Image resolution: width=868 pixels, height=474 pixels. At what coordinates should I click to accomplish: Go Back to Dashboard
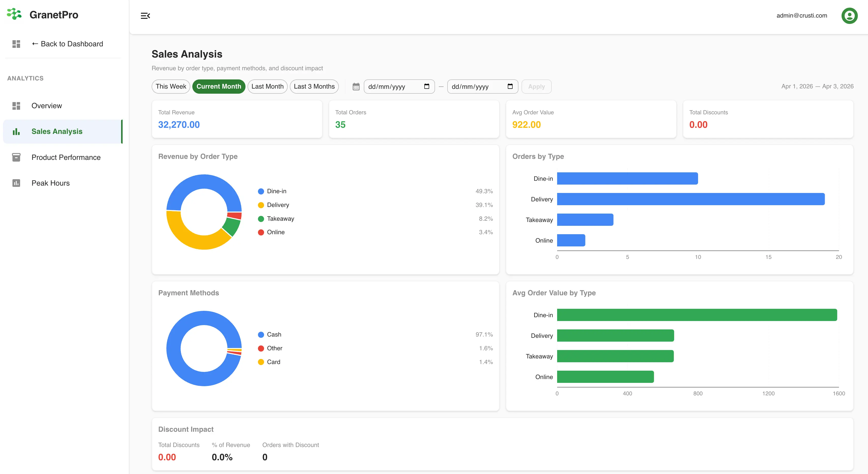68,44
